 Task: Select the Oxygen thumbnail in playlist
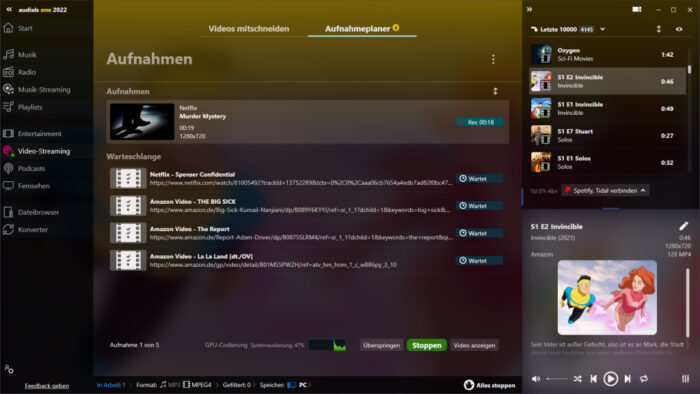pyautogui.click(x=541, y=54)
